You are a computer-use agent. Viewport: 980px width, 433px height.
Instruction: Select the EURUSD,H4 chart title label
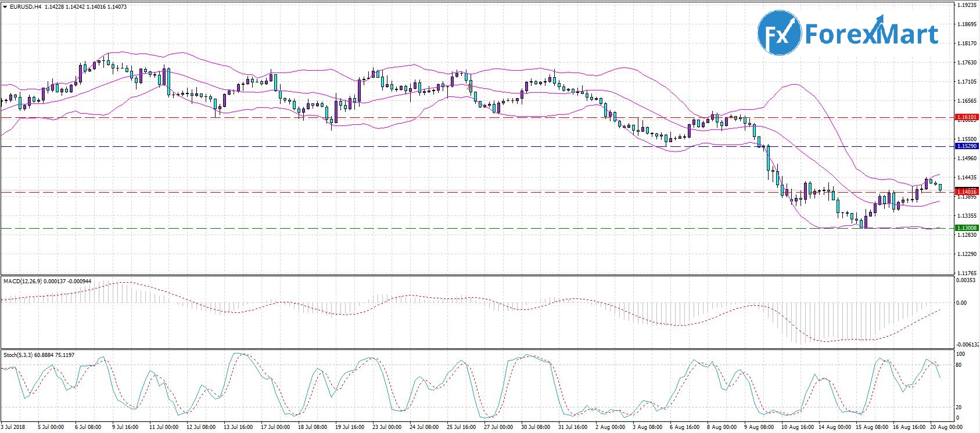26,7
